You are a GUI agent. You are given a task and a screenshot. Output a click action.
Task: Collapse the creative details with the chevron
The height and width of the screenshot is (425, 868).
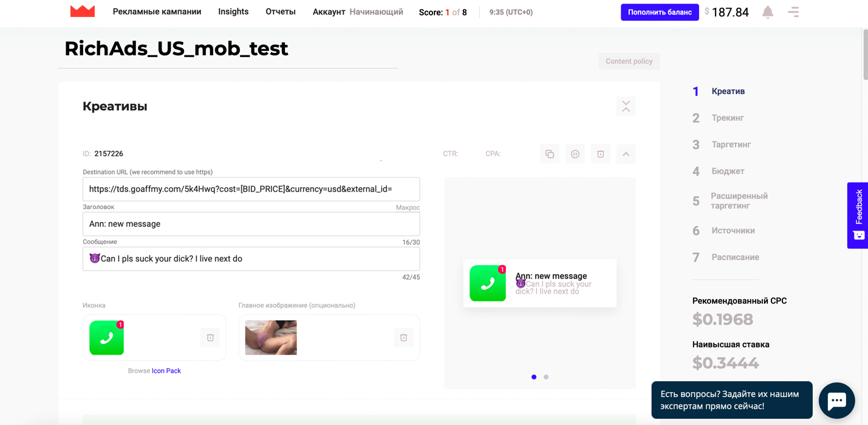tap(626, 154)
